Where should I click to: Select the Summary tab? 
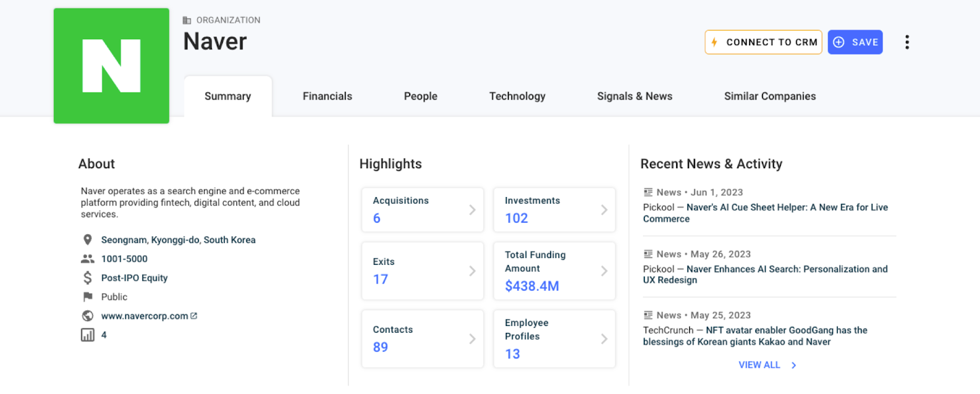[x=228, y=96]
